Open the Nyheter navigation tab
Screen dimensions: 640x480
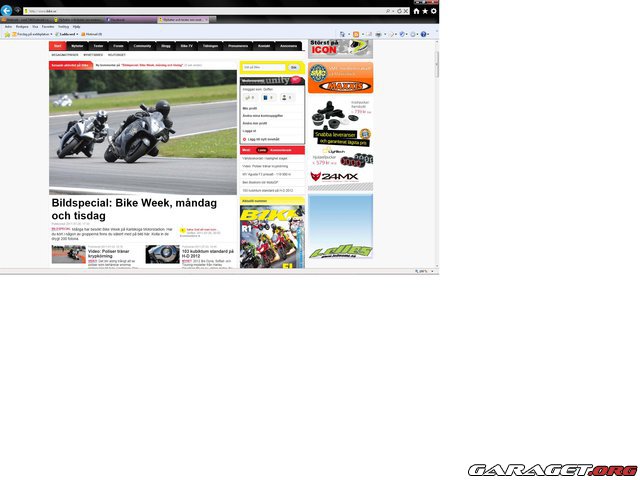tap(78, 46)
